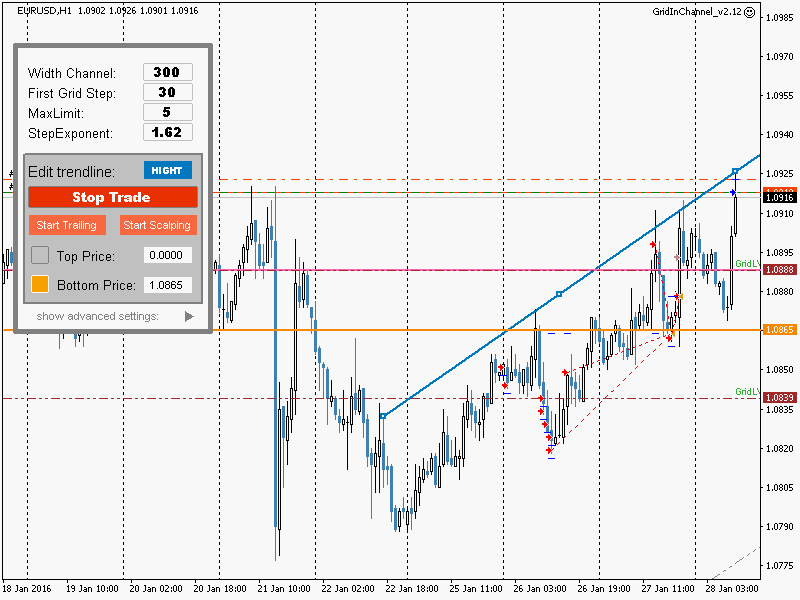Click the Bottom Price 1.0865 field

point(168,285)
